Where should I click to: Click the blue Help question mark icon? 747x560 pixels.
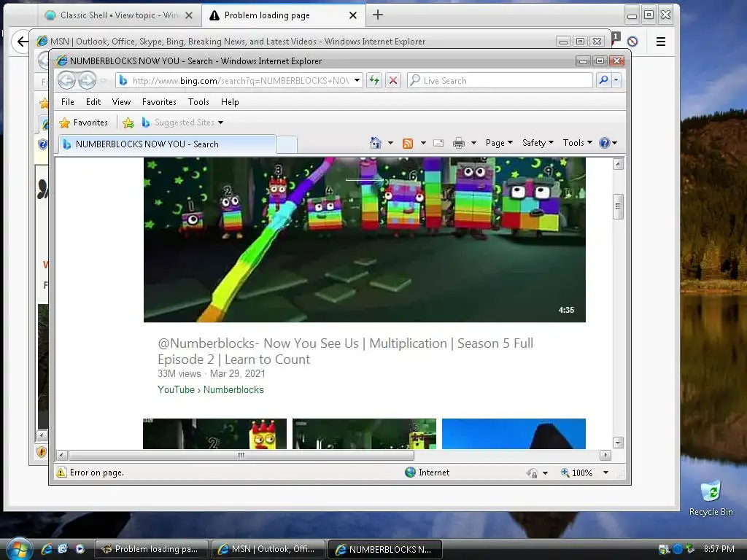604,143
